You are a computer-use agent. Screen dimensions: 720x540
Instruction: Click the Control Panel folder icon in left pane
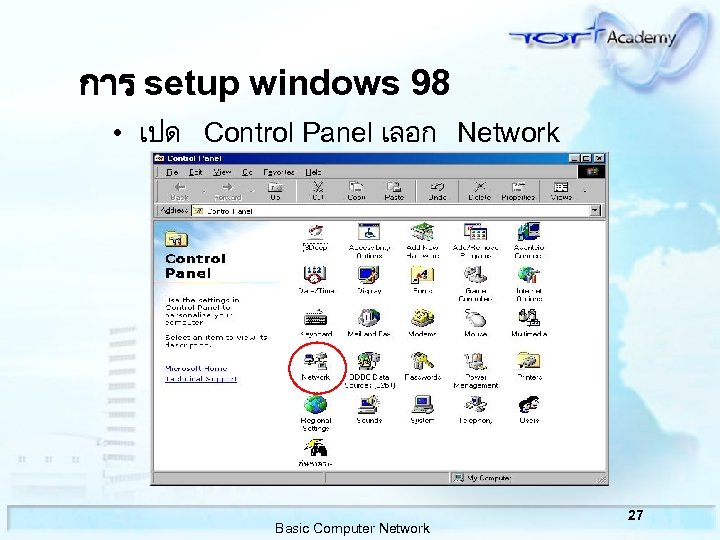[176, 239]
